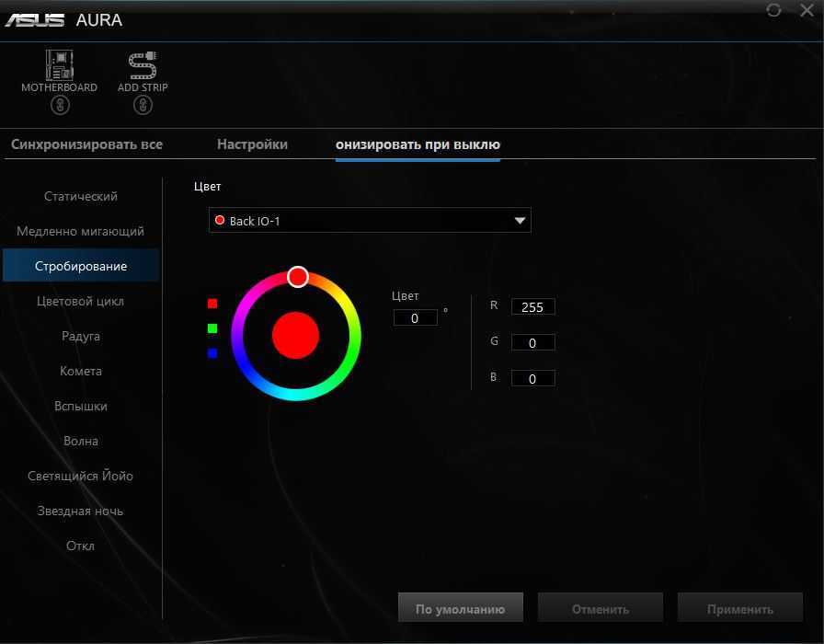The image size is (824, 644).
Task: Choose the Откл effect to disable lighting
Action: (81, 546)
